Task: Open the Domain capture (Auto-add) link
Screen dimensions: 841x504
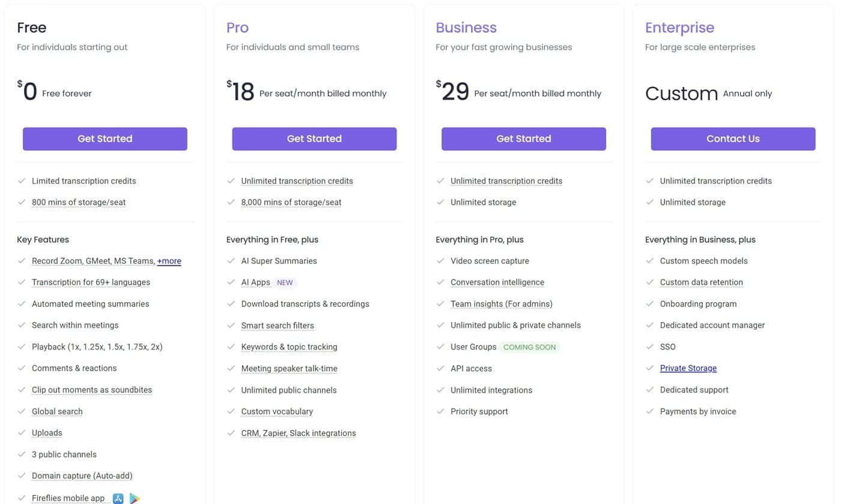Action: [82, 475]
